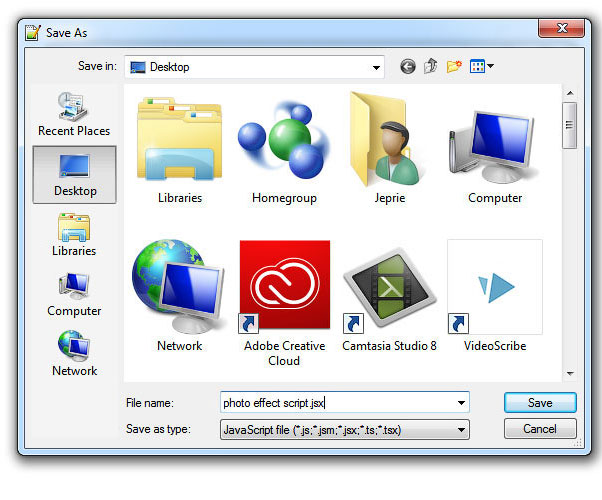Click the scroll up arrow

pyautogui.click(x=570, y=93)
